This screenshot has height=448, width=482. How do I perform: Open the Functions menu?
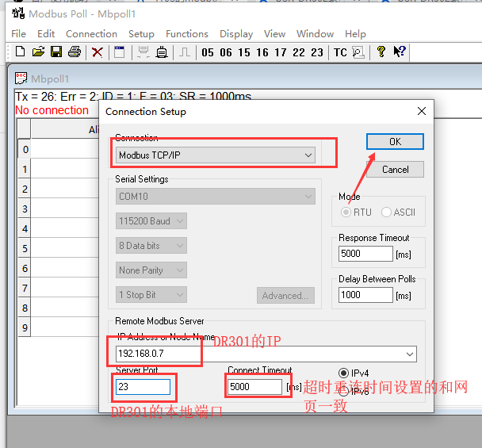coord(187,34)
